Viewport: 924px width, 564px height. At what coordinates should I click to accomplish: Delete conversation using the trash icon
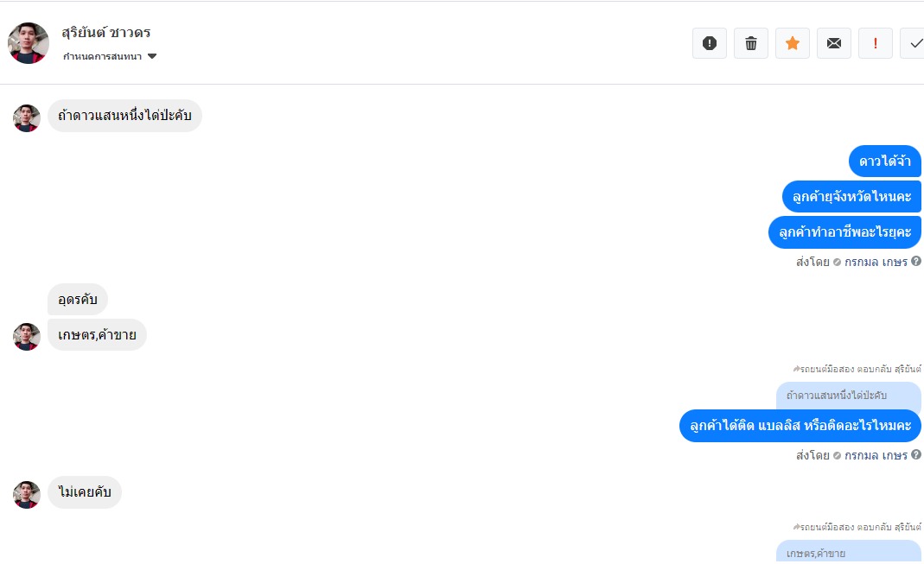click(x=751, y=43)
